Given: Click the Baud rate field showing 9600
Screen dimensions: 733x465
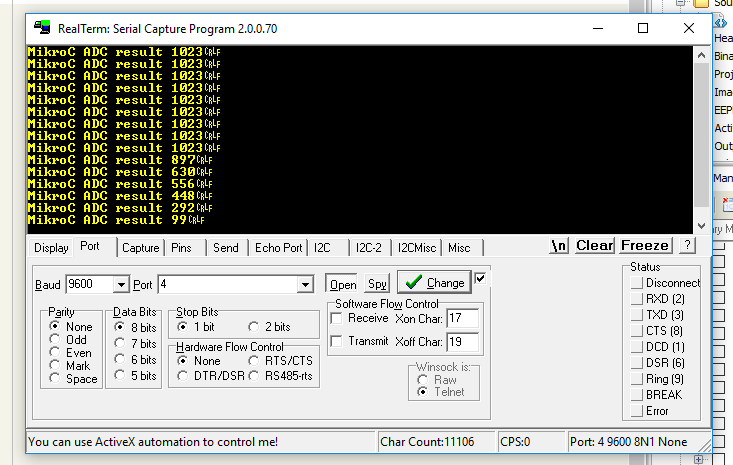Looking at the screenshot, I should tap(90, 284).
